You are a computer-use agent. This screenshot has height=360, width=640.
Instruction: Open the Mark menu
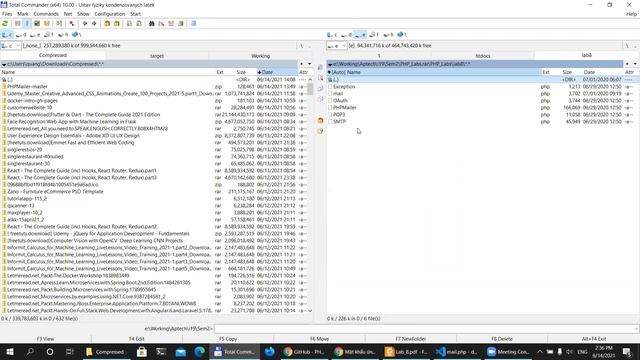[23, 14]
